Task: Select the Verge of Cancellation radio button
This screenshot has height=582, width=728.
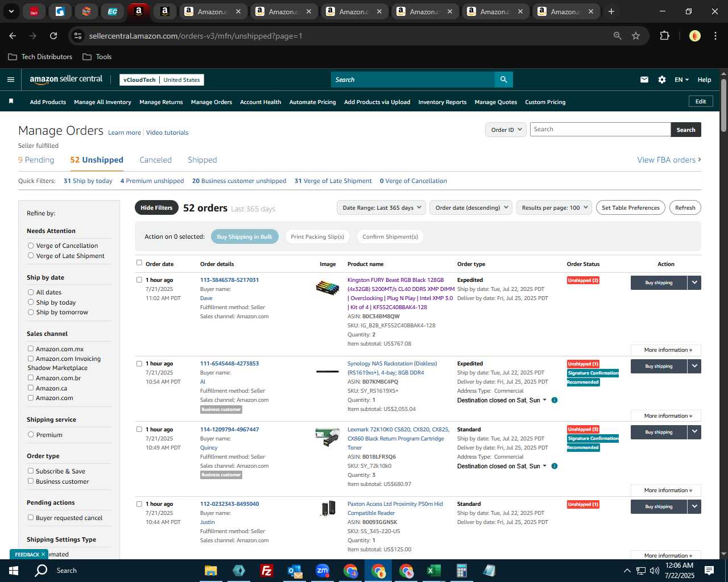Action: (31, 246)
